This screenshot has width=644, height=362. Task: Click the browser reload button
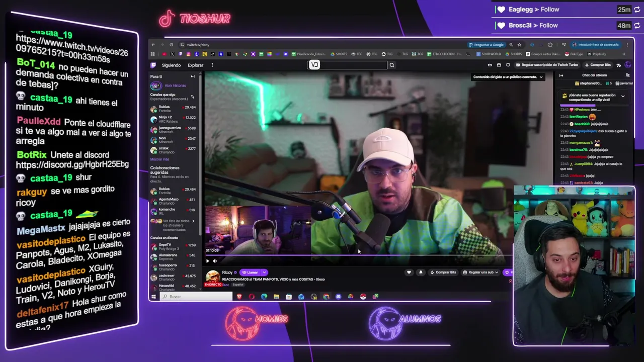click(x=171, y=45)
